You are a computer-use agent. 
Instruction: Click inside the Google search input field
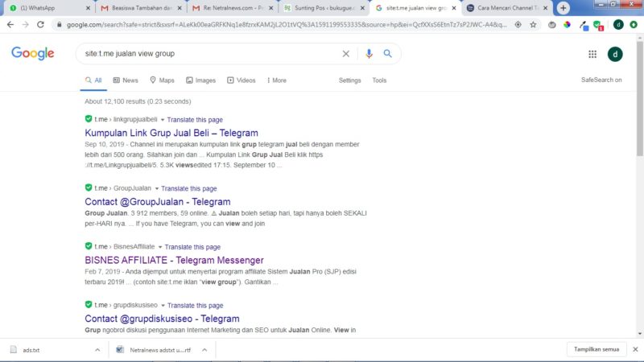tap(209, 54)
